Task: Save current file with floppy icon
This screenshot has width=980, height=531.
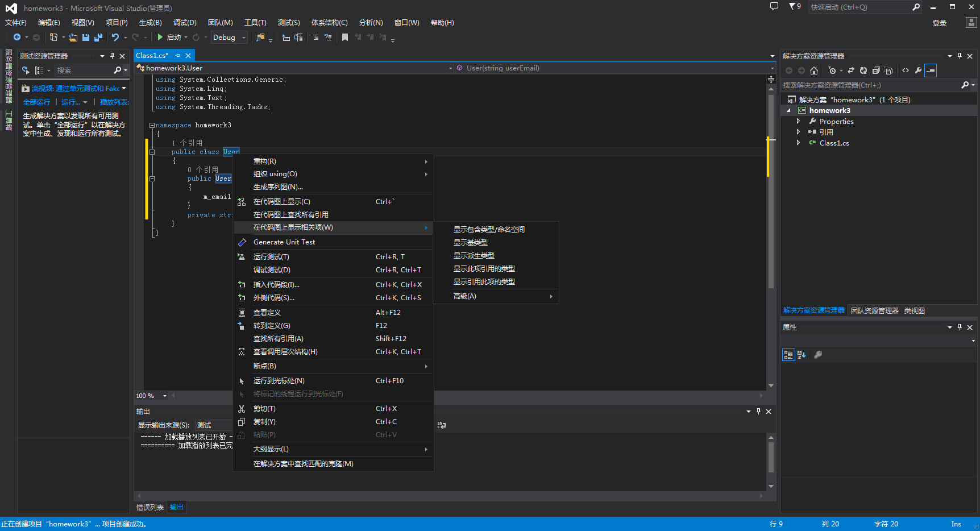Action: [86, 38]
